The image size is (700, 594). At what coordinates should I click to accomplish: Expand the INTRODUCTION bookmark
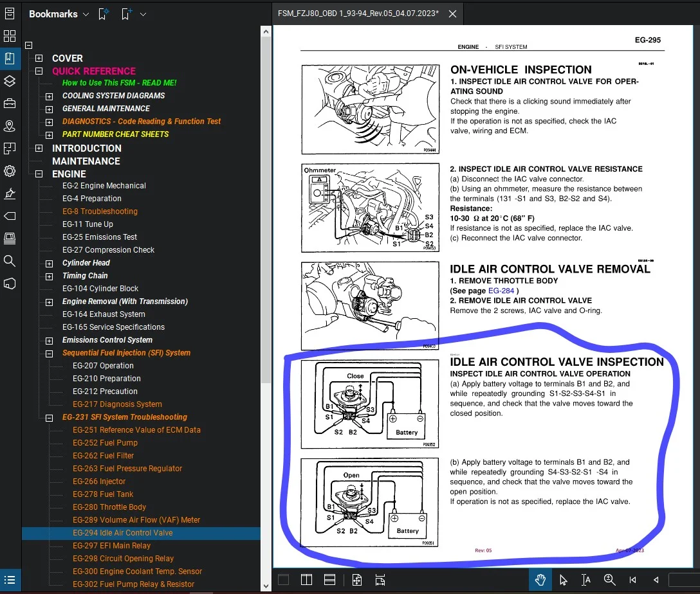(39, 148)
